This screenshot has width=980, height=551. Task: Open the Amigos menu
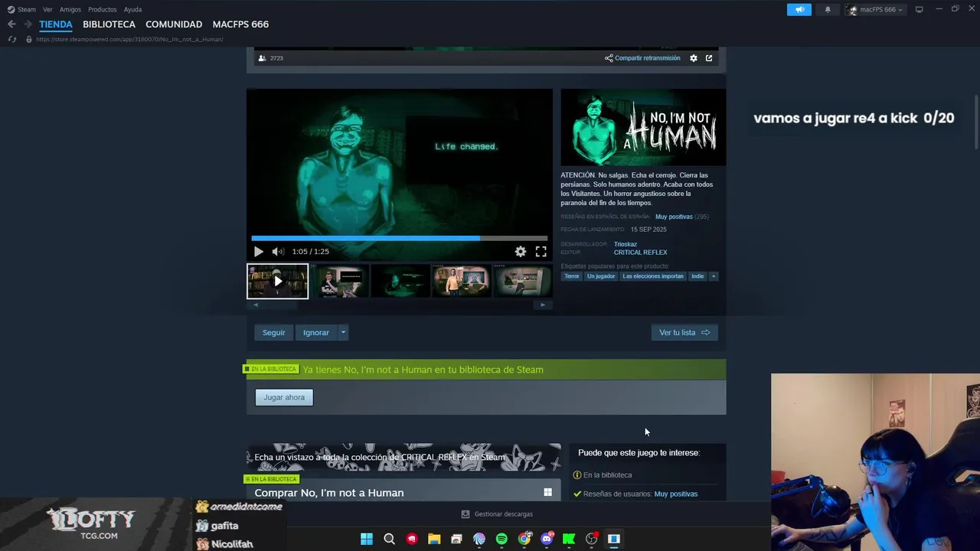[x=70, y=9]
